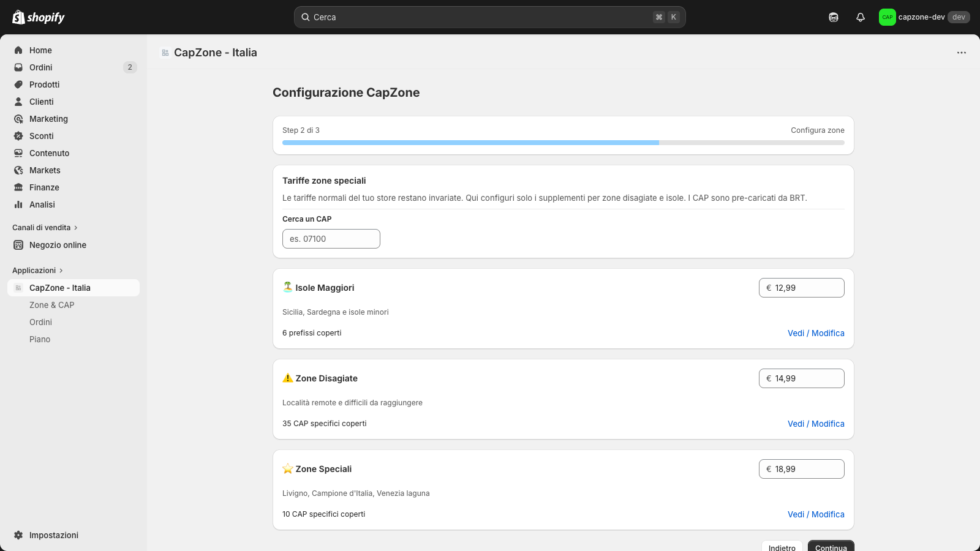980x551 pixels.
Task: Click the 'Configura zone' label
Action: click(x=818, y=130)
